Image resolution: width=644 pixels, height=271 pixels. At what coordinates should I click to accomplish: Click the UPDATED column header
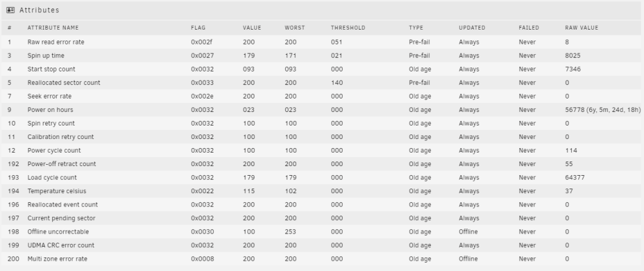pos(472,28)
